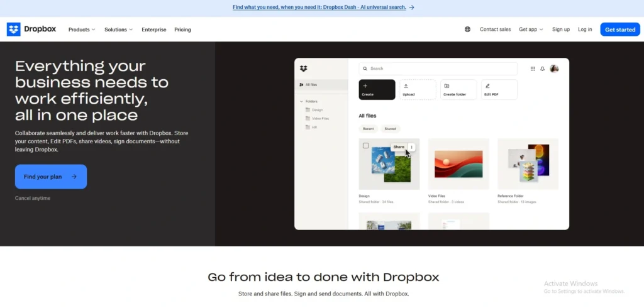The width and height of the screenshot is (644, 308).
Task: Expand the Solutions dropdown menu
Action: coord(119,30)
